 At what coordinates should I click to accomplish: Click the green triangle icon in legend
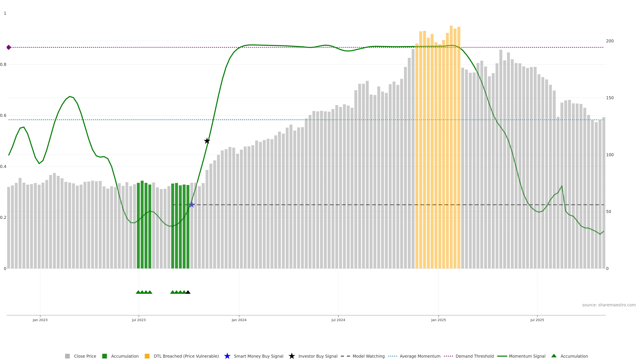pos(554,356)
